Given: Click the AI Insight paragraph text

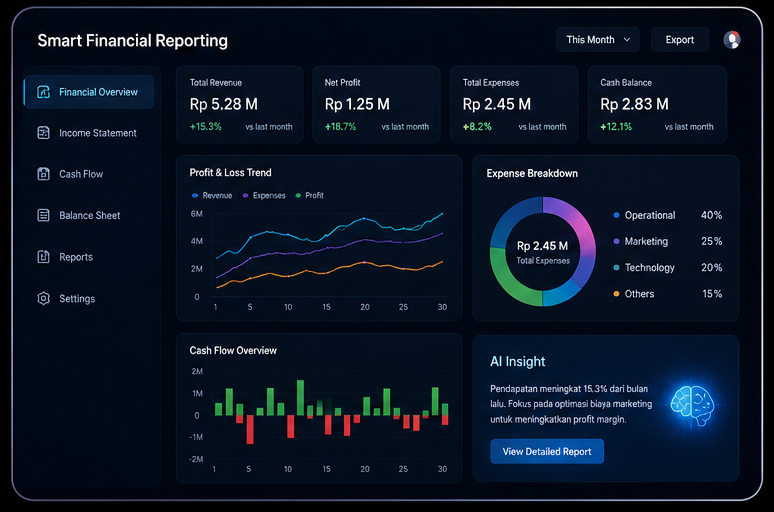Looking at the screenshot, I should (x=571, y=404).
